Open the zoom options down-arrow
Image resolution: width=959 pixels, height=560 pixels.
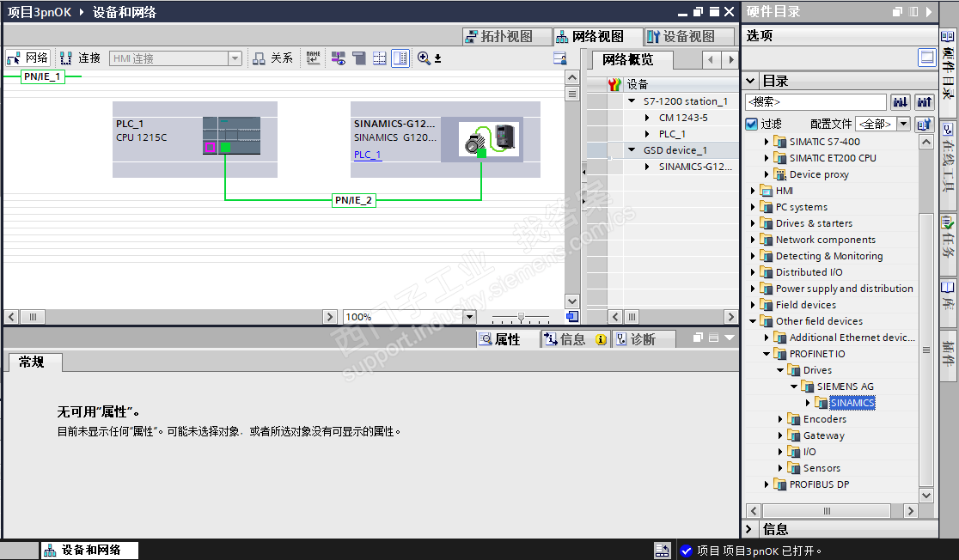438,58
